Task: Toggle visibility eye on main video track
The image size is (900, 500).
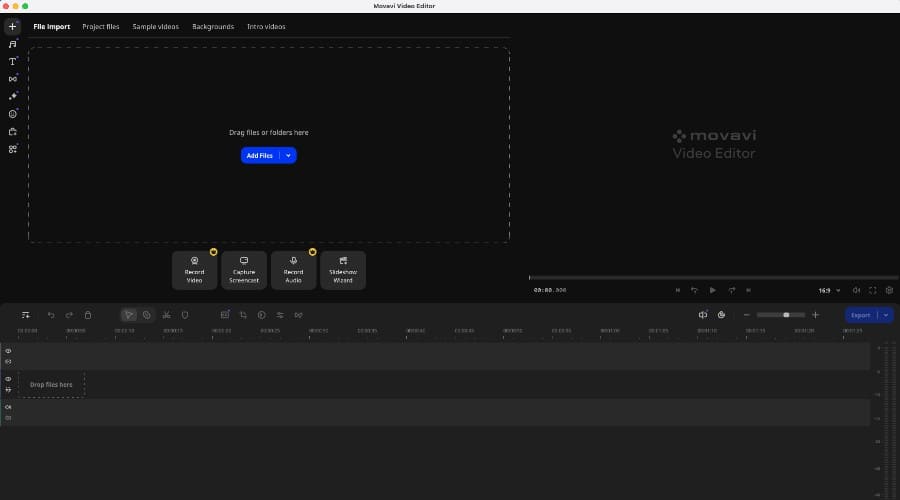Action: [x=8, y=379]
